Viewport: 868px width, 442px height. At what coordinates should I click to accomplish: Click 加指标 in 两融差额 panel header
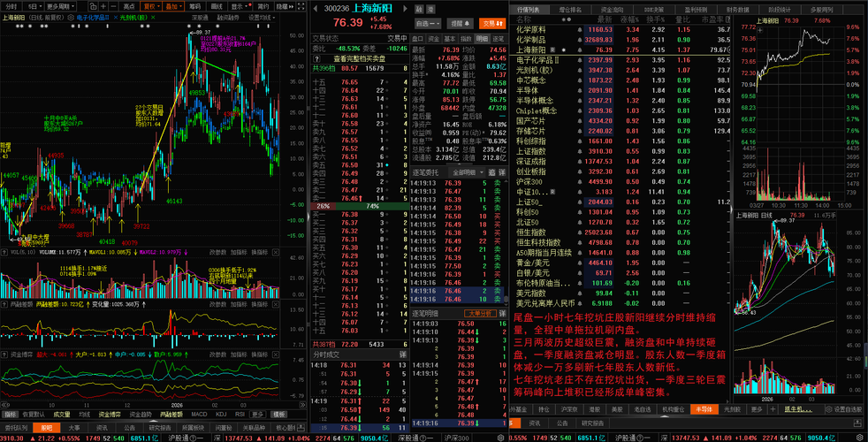tap(239, 304)
